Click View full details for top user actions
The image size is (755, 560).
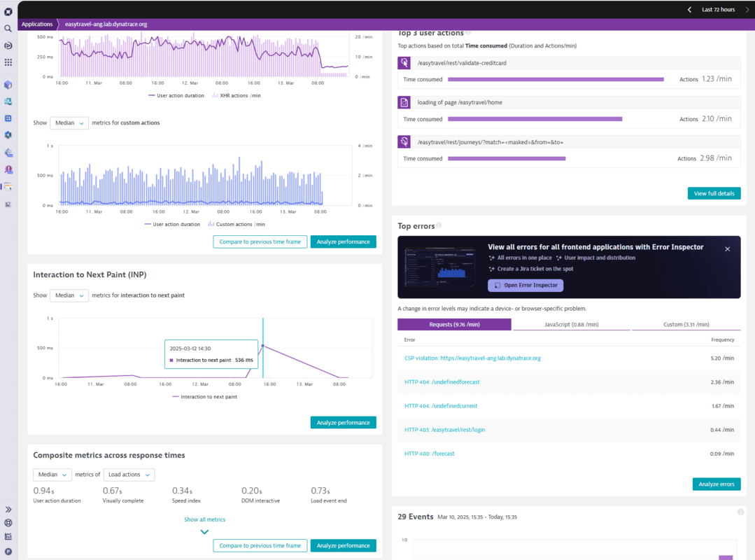[714, 193]
